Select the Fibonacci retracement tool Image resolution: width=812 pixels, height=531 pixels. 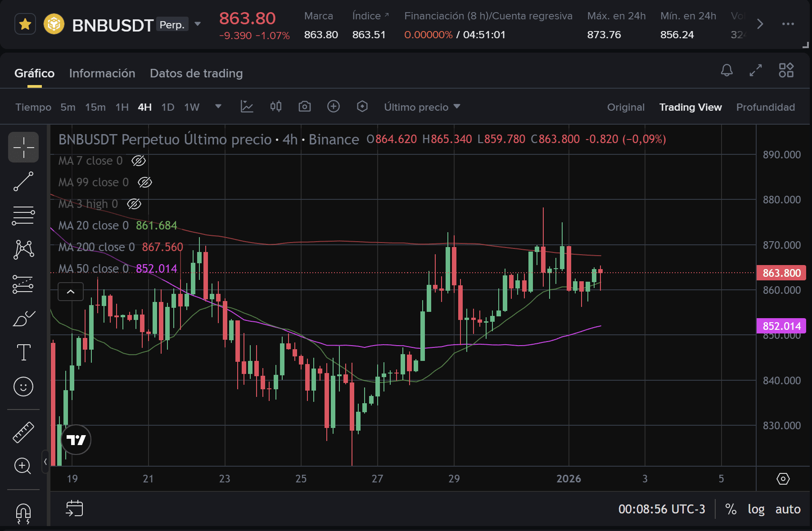click(23, 216)
